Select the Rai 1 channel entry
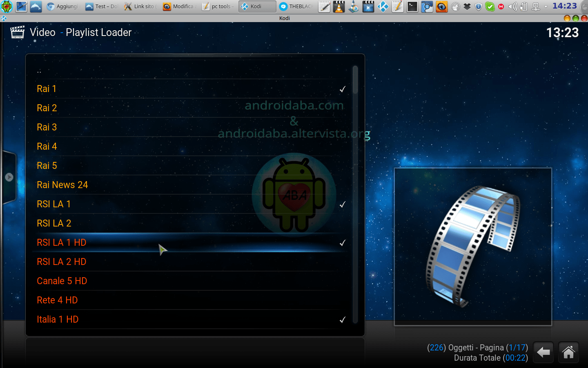588x368 pixels. click(191, 89)
